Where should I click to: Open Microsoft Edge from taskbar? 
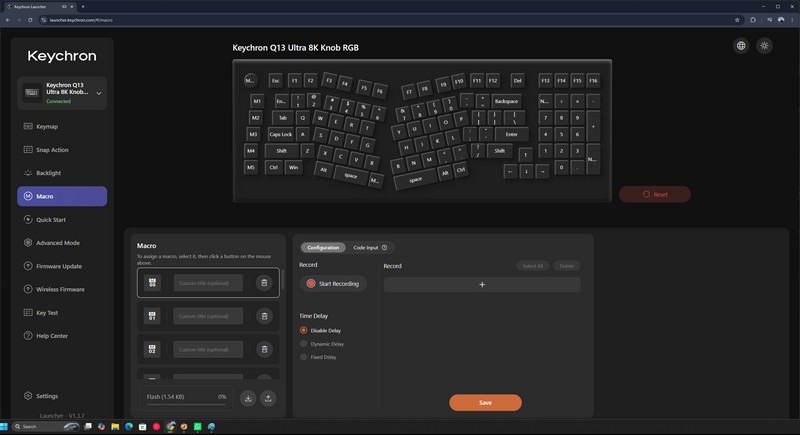pyautogui.click(x=129, y=426)
